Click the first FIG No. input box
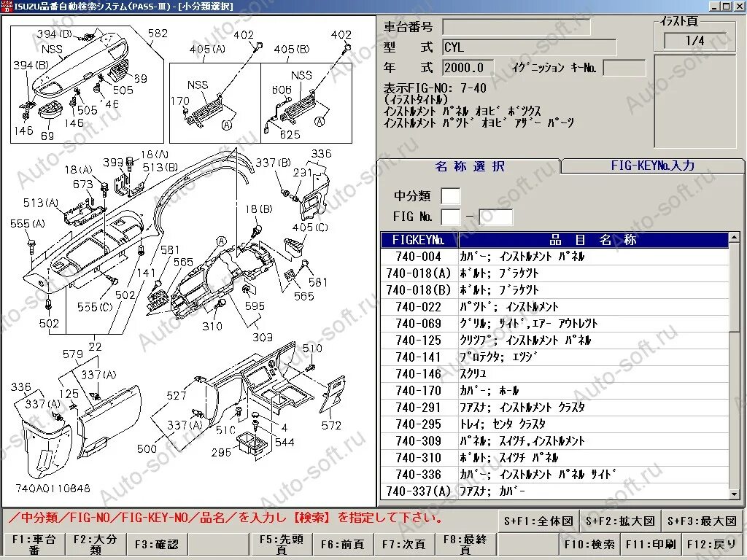Screen dimensions: 747x560 pyautogui.click(x=451, y=217)
